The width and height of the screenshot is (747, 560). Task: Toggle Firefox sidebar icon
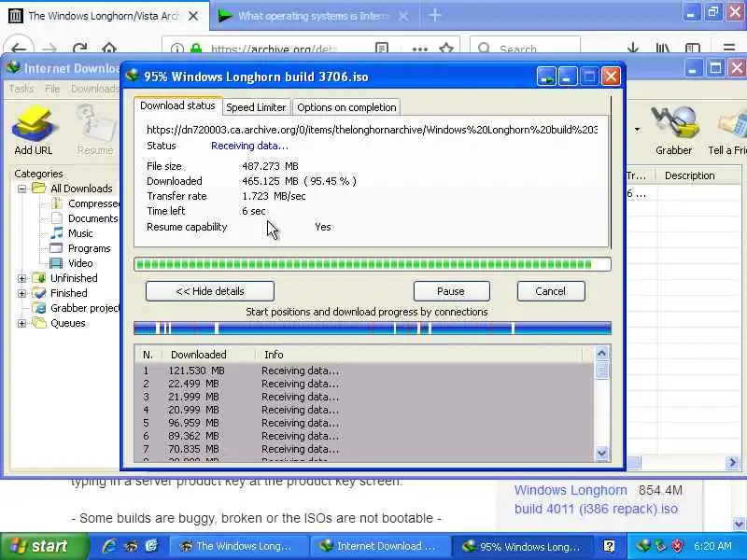692,49
